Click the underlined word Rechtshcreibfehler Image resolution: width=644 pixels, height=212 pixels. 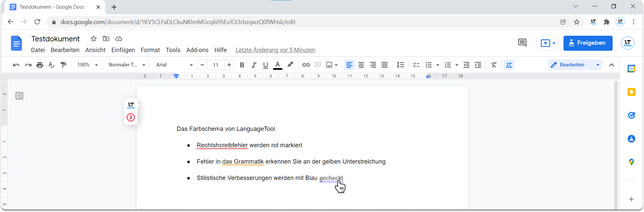[222, 145]
